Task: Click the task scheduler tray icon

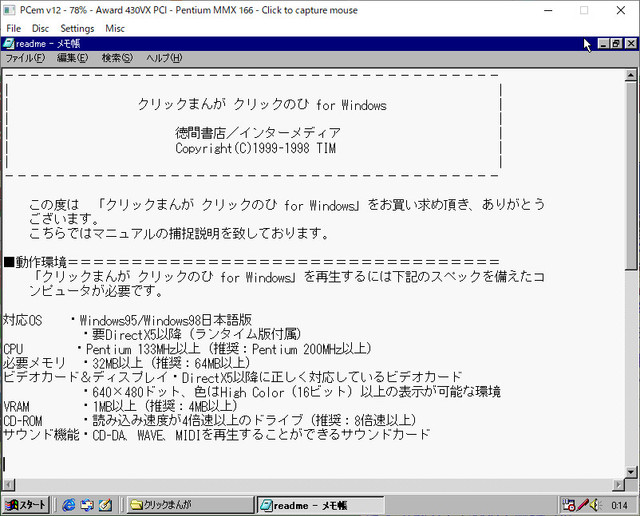Action: point(569,505)
